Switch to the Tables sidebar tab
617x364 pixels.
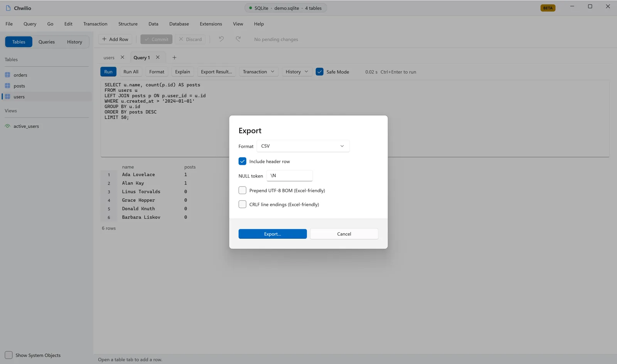(x=19, y=42)
